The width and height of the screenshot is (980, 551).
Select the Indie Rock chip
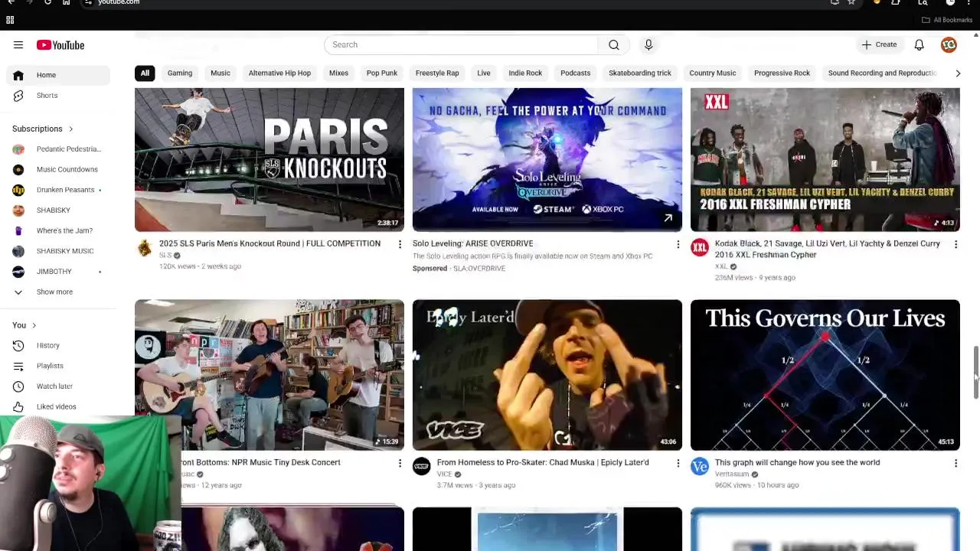(525, 73)
